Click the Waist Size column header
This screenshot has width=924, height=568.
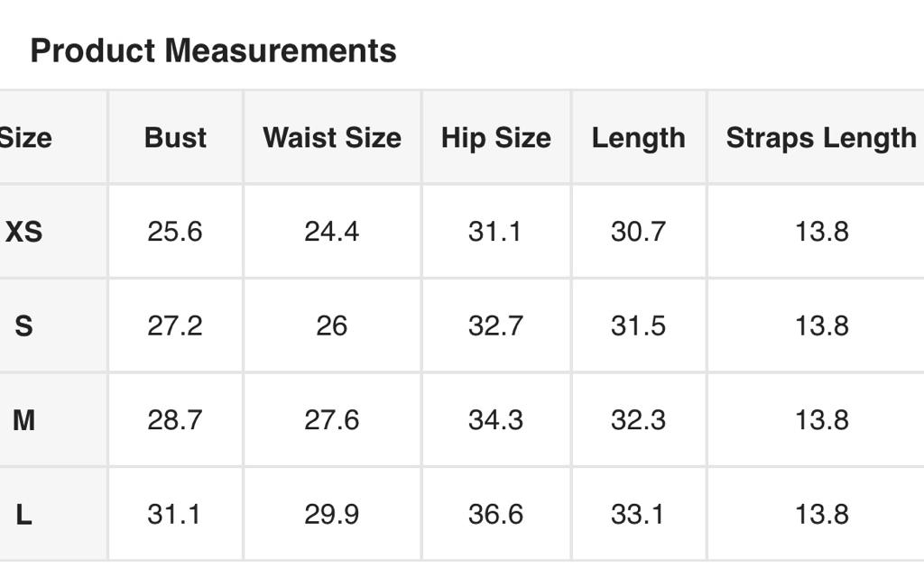[331, 138]
